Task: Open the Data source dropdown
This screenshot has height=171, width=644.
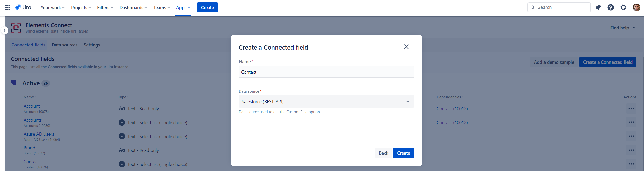Action: (326, 101)
